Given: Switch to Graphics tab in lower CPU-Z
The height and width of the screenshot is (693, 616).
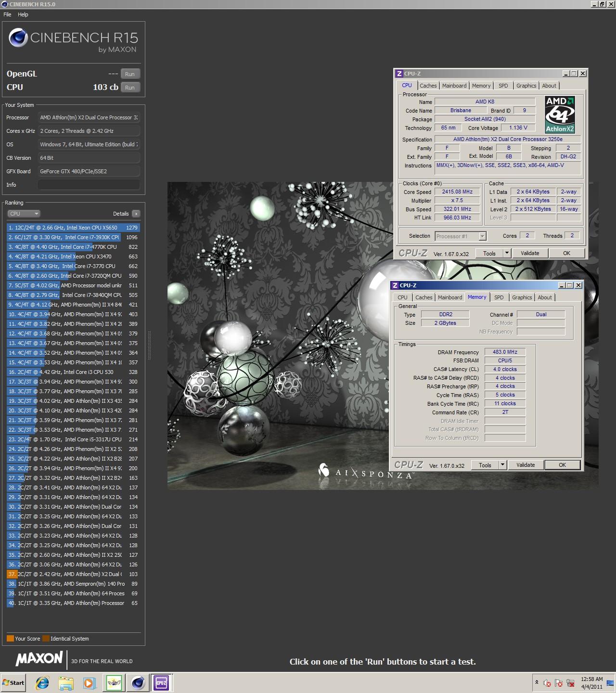Looking at the screenshot, I should pyautogui.click(x=522, y=297).
